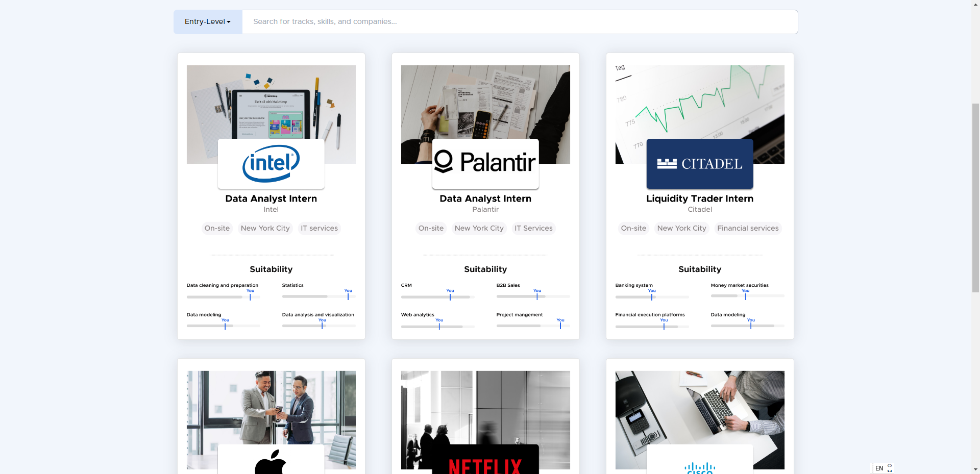This screenshot has height=474, width=980.
Task: Click the Apple logo
Action: 271,459
